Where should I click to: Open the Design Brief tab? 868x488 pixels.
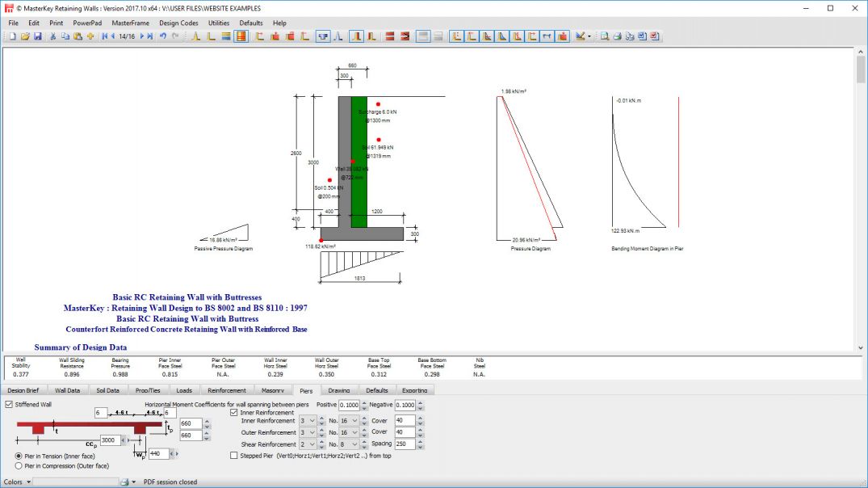click(x=23, y=390)
